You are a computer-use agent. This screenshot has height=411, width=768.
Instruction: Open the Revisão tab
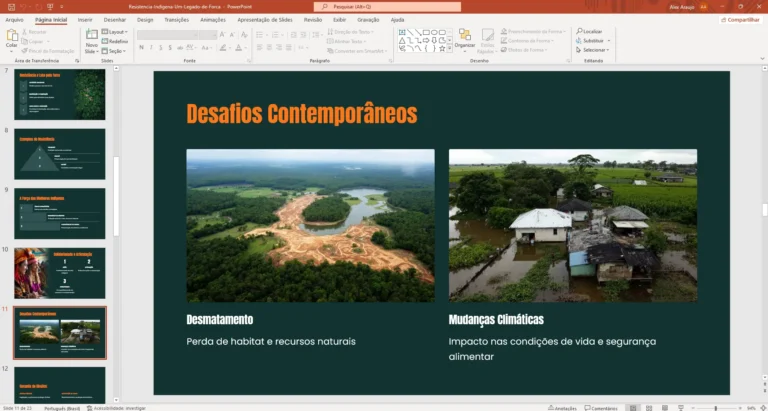313,20
